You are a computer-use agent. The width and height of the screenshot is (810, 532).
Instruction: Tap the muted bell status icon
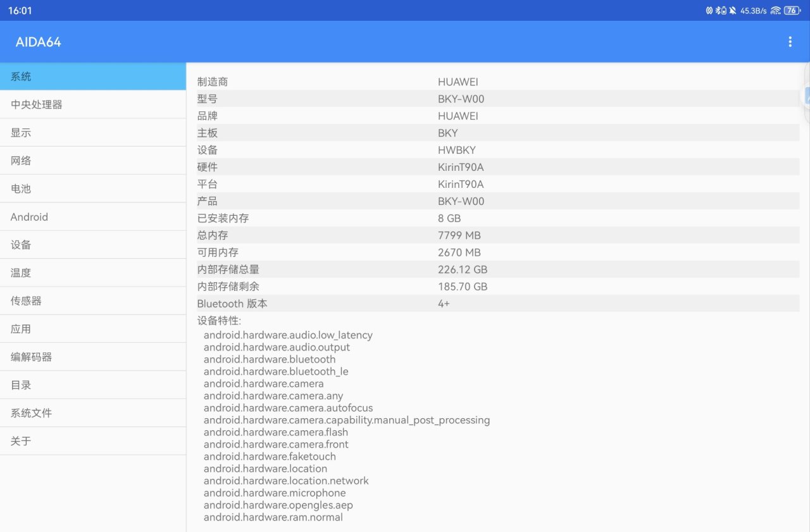(733, 11)
